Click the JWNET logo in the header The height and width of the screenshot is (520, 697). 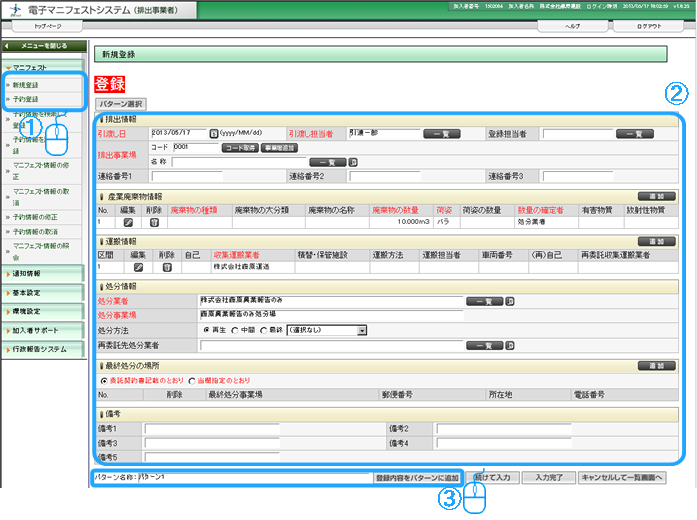(x=15, y=10)
